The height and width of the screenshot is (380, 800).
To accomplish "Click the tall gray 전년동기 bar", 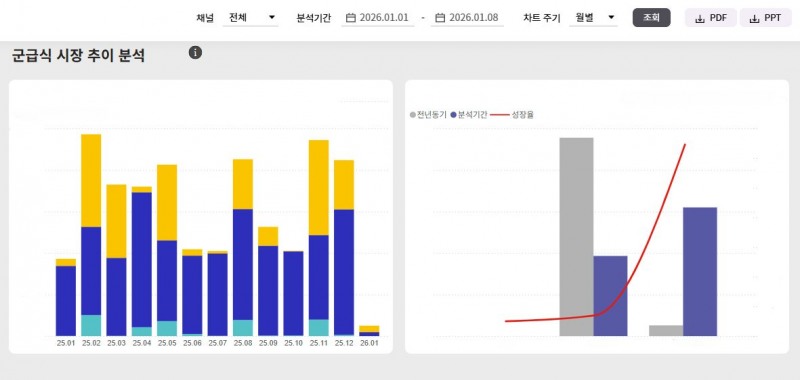I will 577,237.
